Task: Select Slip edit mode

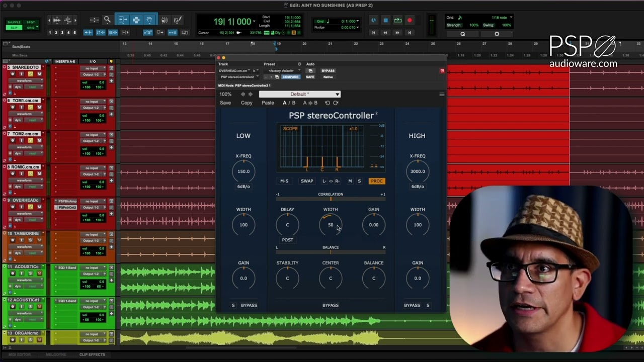Action: coord(14,28)
